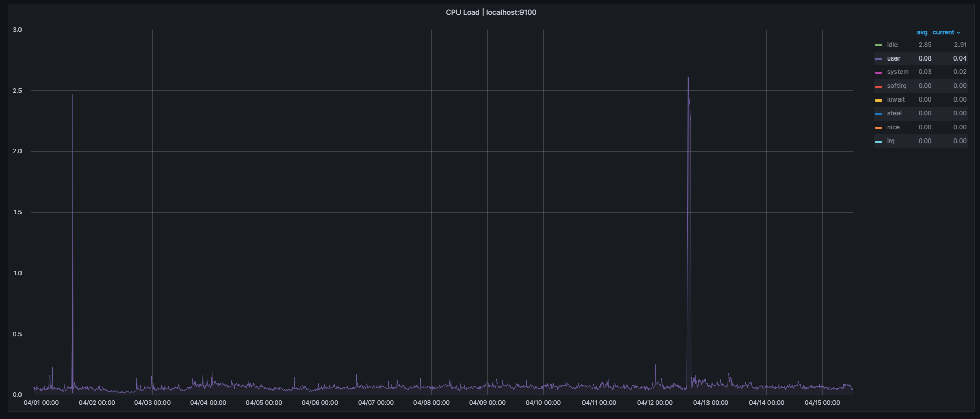
Task: Select the steal series legend label
Action: [x=894, y=113]
